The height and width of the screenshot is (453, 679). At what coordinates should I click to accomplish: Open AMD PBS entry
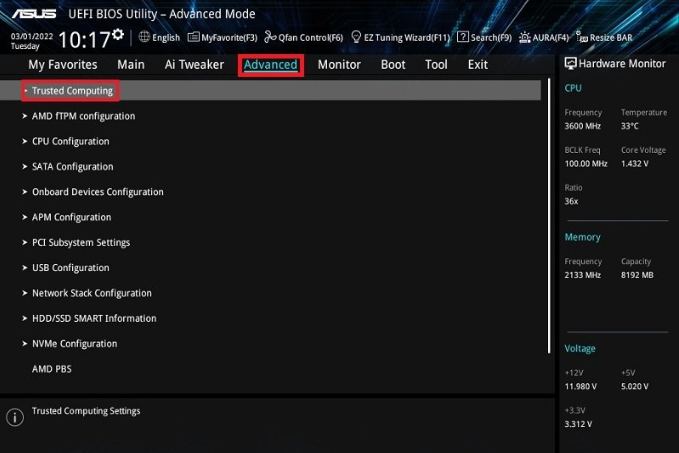pyautogui.click(x=52, y=369)
